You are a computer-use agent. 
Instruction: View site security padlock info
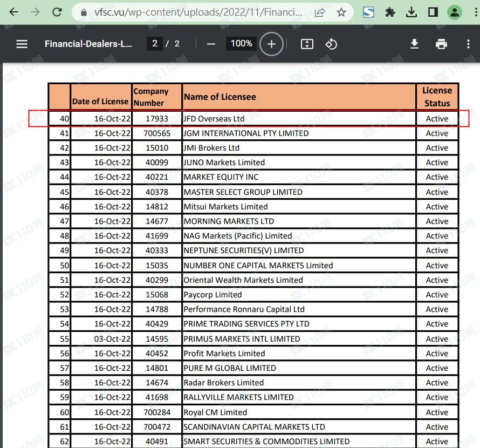click(84, 12)
